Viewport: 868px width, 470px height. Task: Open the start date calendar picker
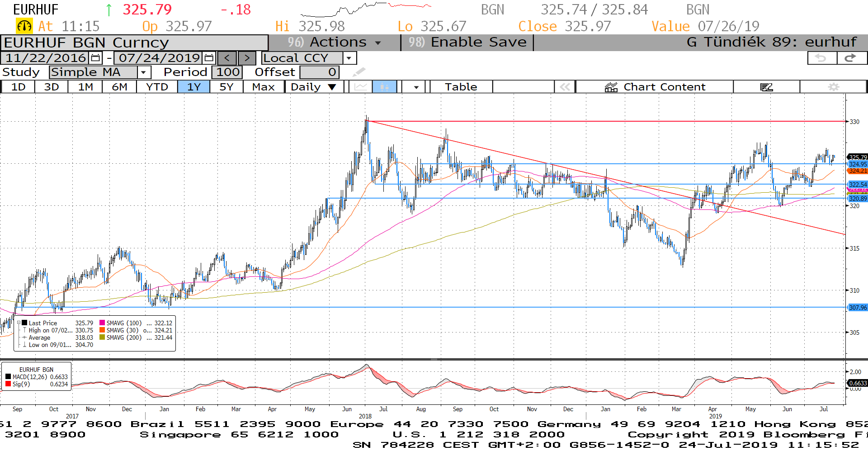tap(95, 58)
